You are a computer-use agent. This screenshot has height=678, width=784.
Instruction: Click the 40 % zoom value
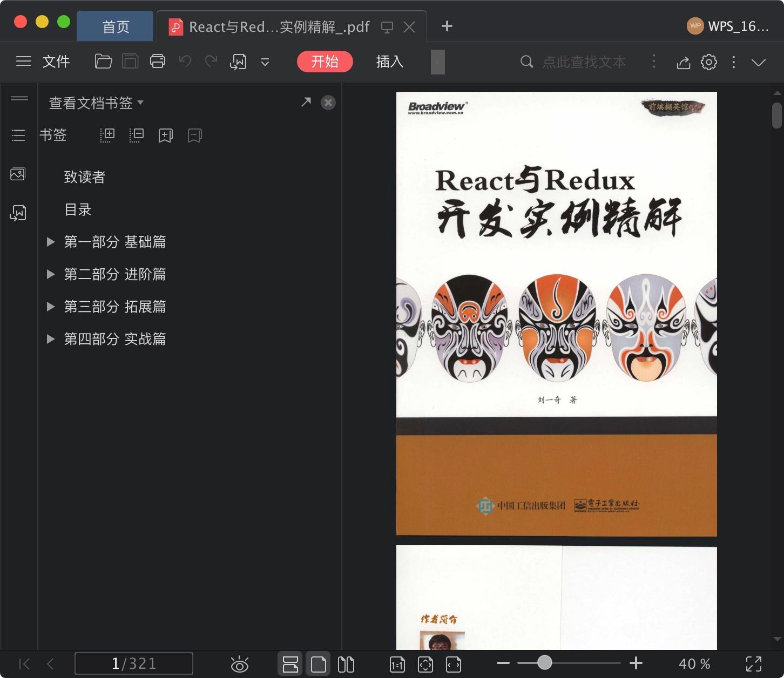[x=694, y=664]
